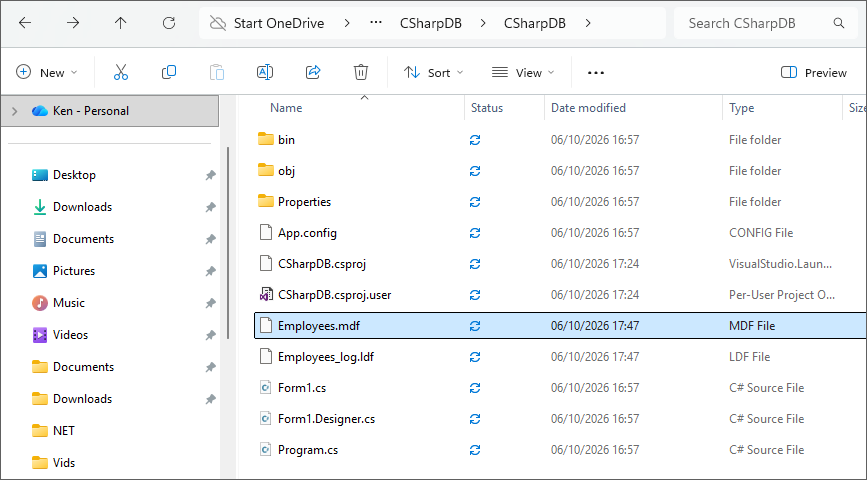
Task: Click the Delete trash can icon
Action: click(361, 72)
